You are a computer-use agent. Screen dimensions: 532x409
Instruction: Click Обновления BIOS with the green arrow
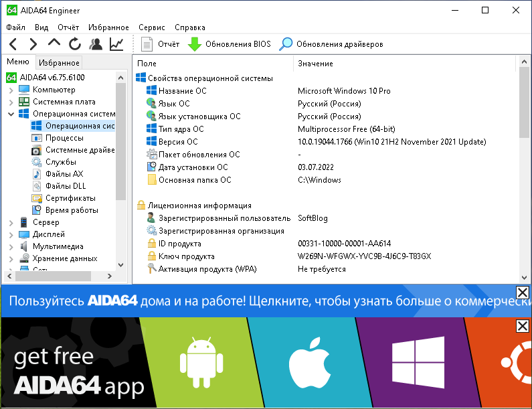point(230,44)
